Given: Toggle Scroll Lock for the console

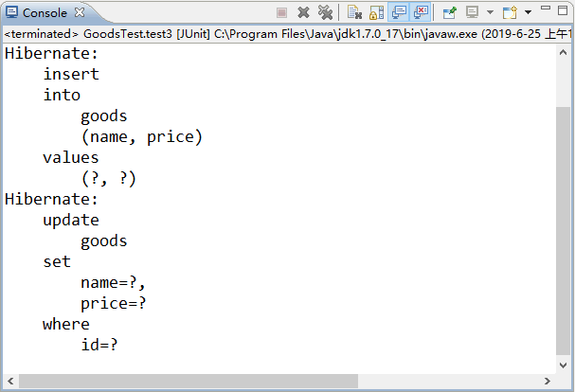Looking at the screenshot, I should (x=376, y=12).
